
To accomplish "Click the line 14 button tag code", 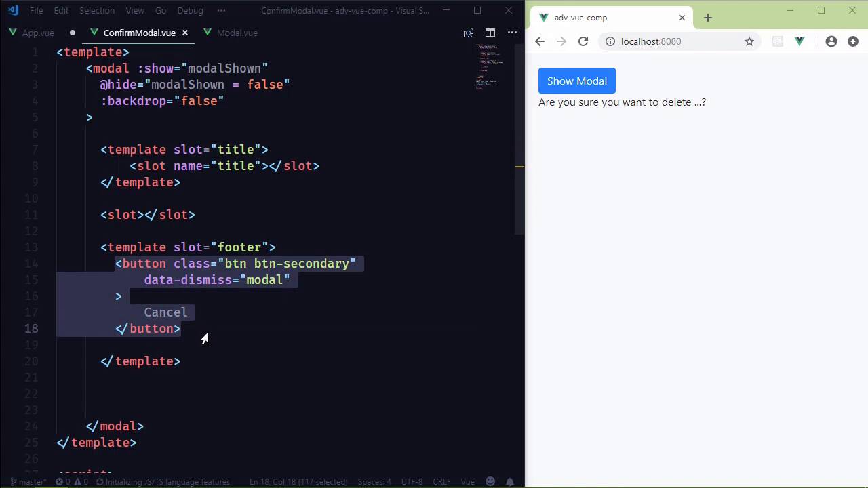I will (235, 264).
